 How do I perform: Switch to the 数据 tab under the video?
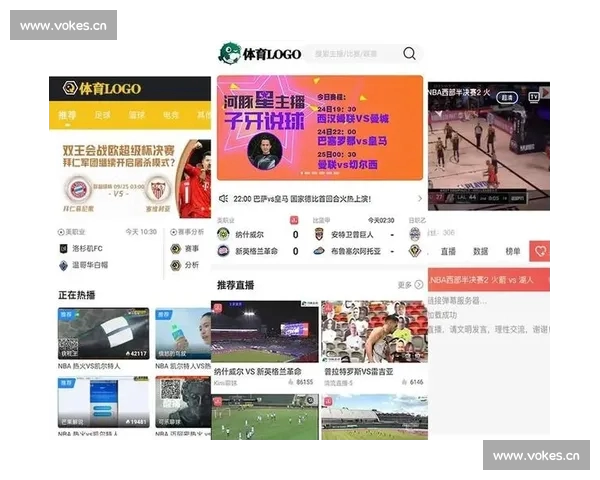point(481,251)
